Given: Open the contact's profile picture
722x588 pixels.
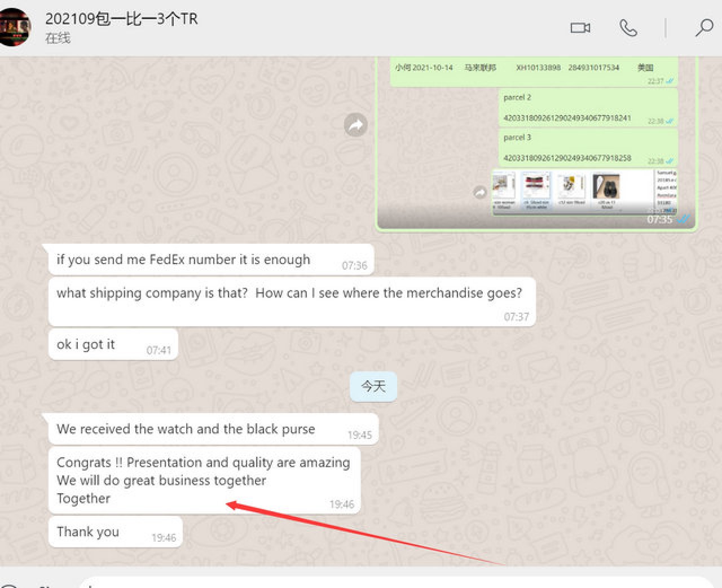Looking at the screenshot, I should [x=15, y=27].
